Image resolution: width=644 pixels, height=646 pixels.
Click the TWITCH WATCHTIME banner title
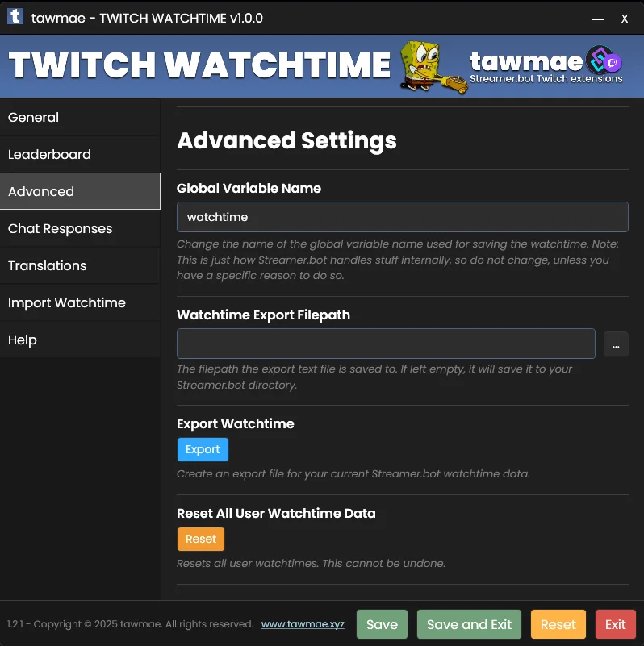pos(199,65)
